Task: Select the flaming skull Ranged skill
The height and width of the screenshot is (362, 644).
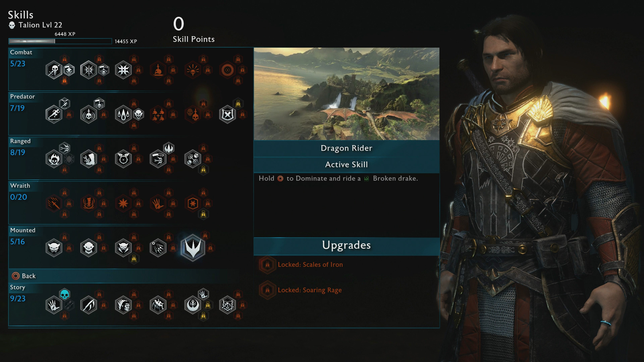Action: point(54,159)
